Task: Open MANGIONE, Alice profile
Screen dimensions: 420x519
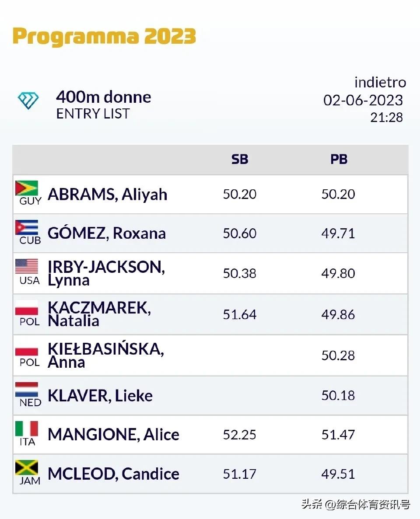Action: click(x=113, y=435)
